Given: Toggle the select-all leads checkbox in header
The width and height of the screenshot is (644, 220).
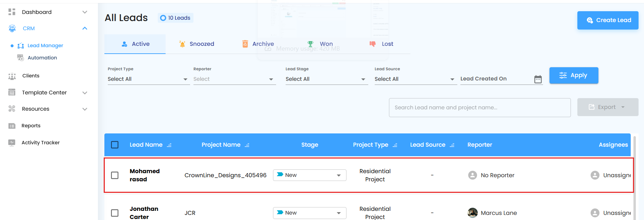Looking at the screenshot, I should tap(115, 145).
